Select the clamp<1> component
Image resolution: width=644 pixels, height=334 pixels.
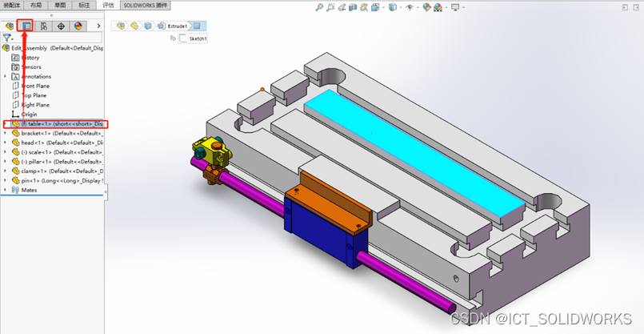coord(57,171)
